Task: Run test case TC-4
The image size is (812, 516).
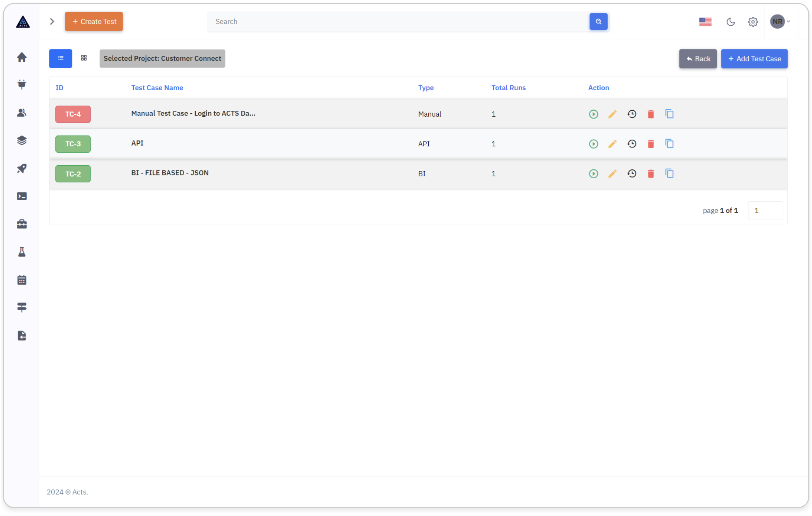Action: click(x=593, y=114)
